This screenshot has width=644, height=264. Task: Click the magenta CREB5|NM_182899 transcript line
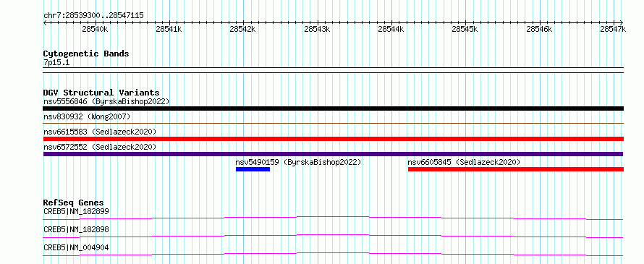click(x=333, y=218)
